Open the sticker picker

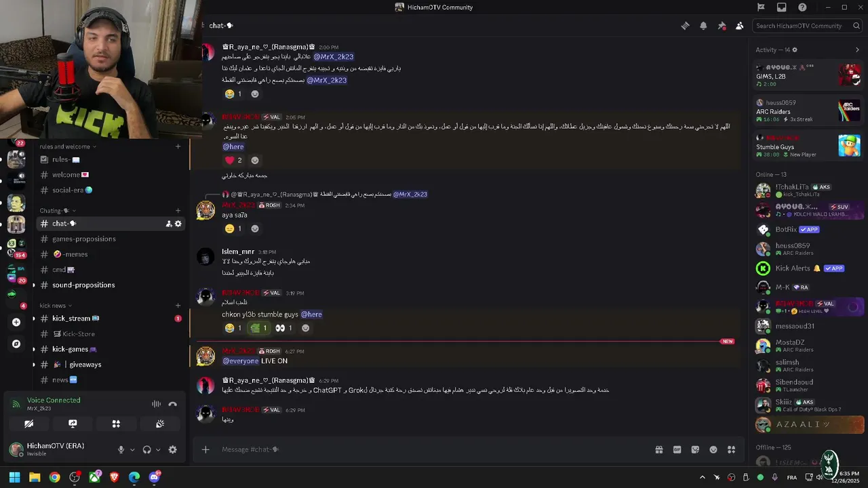695,449
